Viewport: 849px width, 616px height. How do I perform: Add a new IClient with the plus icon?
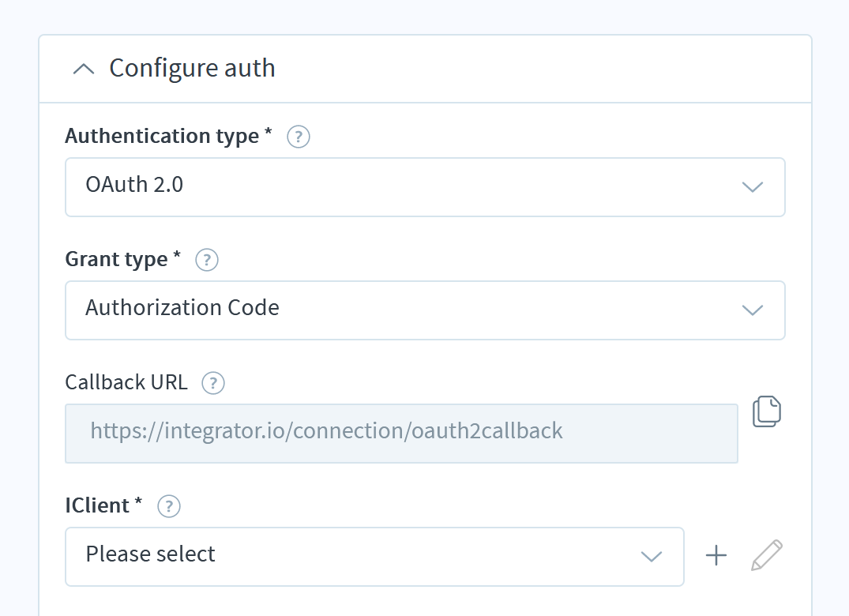(x=716, y=555)
